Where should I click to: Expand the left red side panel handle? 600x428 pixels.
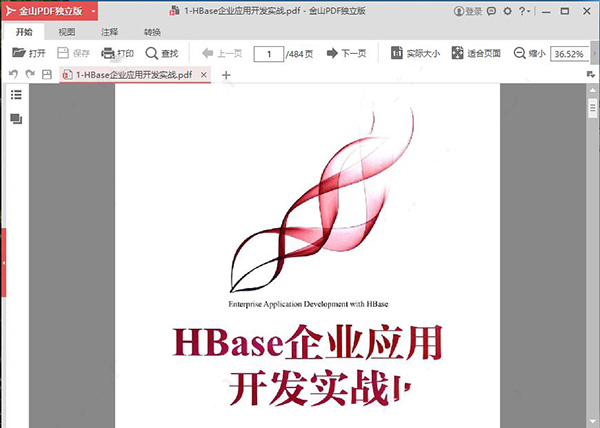[3, 262]
